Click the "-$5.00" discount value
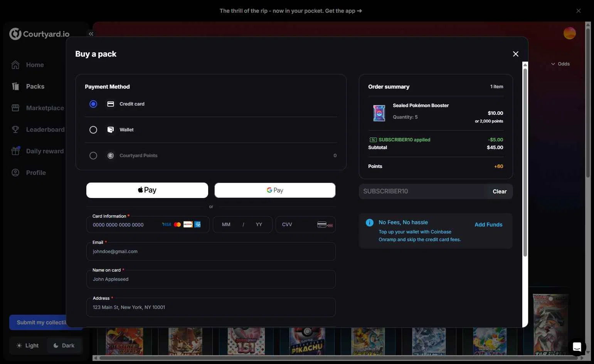 495,140
